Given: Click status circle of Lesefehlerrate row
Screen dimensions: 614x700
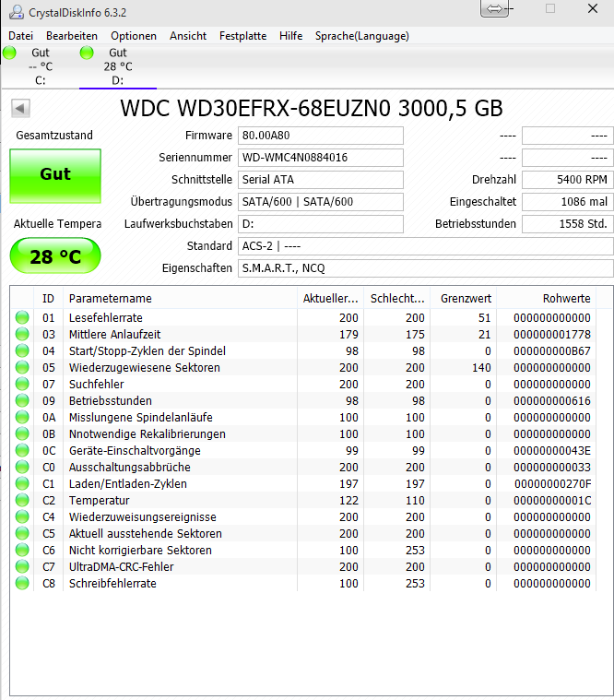Looking at the screenshot, I should [22, 317].
